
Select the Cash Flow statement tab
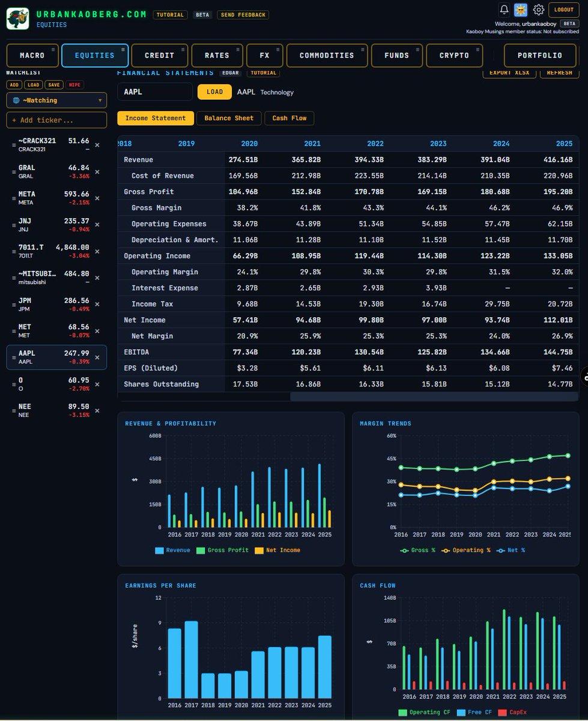click(x=289, y=118)
